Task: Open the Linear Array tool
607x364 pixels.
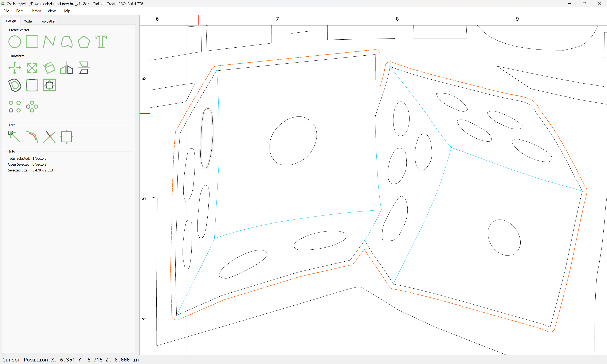Action: tap(15, 107)
